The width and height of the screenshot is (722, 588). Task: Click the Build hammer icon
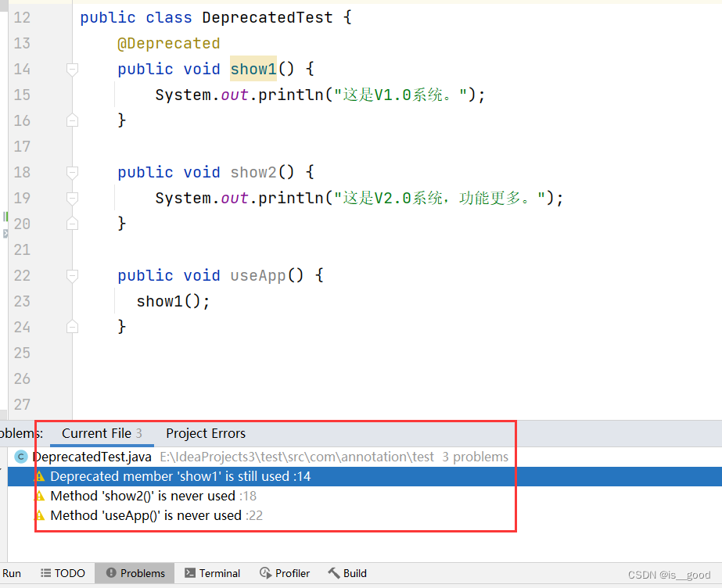tap(333, 573)
